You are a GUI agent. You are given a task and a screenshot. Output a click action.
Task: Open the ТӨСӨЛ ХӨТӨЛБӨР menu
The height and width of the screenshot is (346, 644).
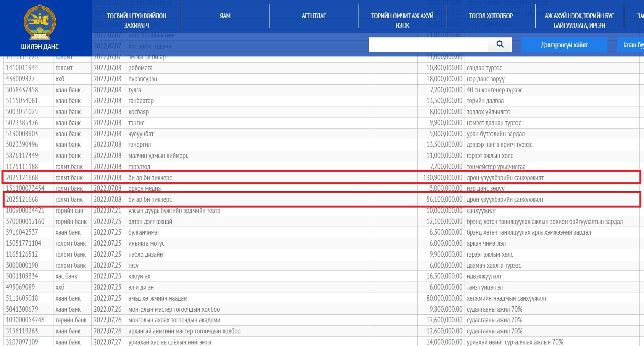[491, 16]
